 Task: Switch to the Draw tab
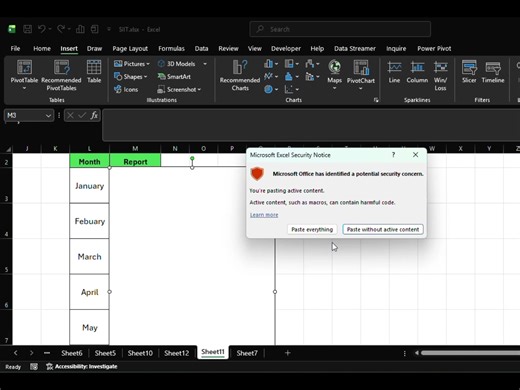[x=94, y=49]
